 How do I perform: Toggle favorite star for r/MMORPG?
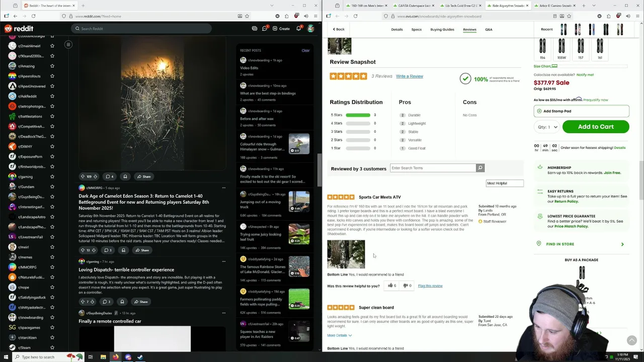tap(52, 267)
